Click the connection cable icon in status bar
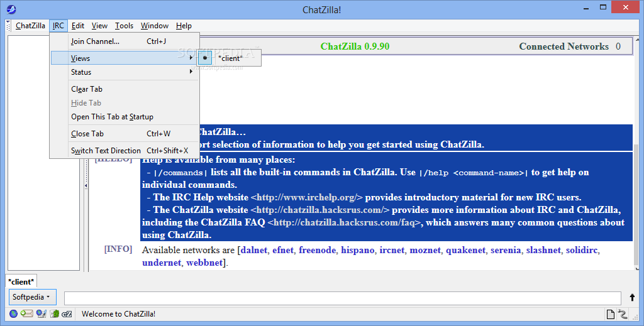 [623, 315]
